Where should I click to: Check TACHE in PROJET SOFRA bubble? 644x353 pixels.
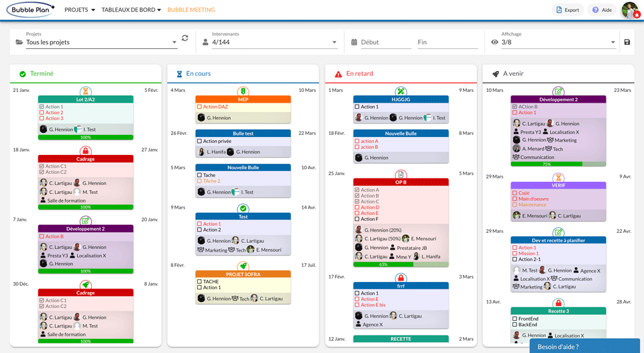pyautogui.click(x=199, y=281)
